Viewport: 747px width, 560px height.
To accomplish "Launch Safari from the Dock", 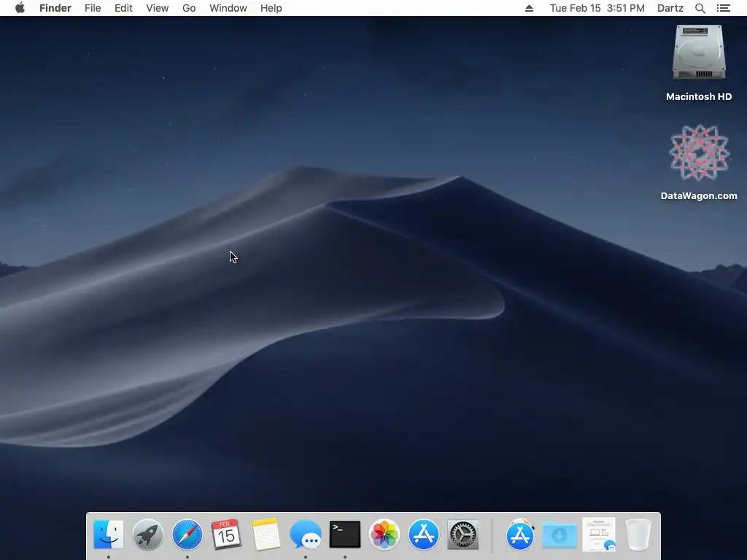I will [187, 534].
